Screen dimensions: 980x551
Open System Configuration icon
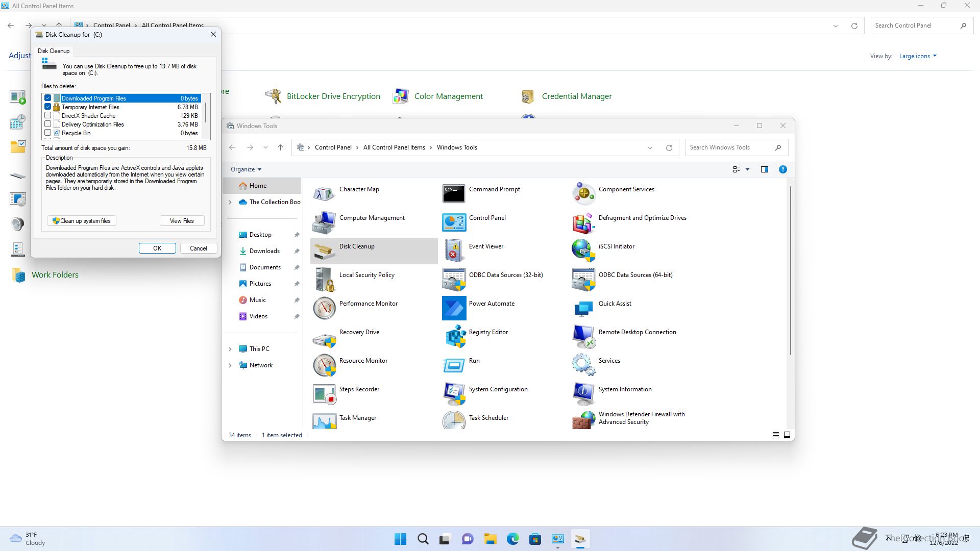pos(453,393)
